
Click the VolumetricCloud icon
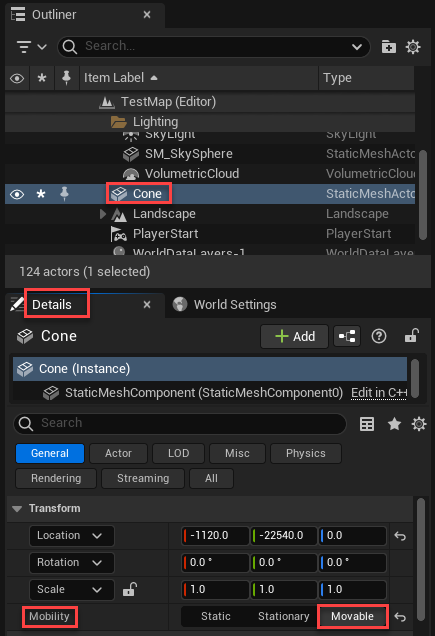pyautogui.click(x=131, y=174)
